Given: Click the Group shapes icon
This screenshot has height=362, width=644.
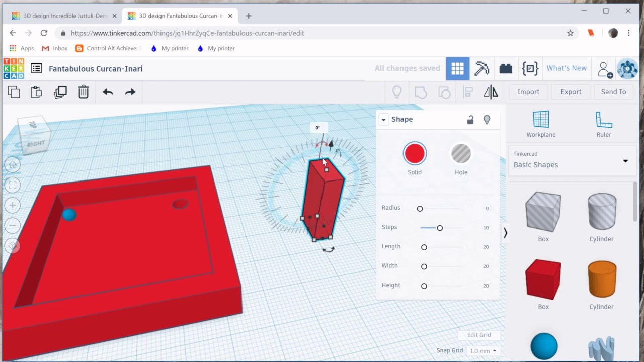Looking at the screenshot, I should tap(420, 92).
